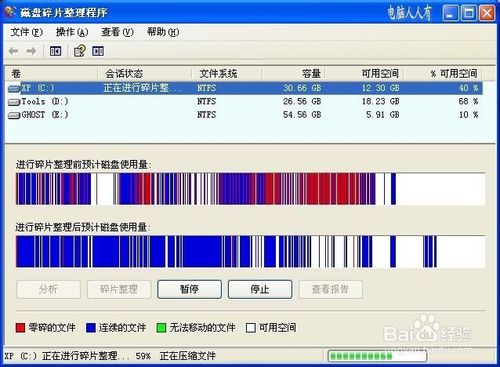Click the green defrag progress bar
Image resolution: width=500 pixels, height=367 pixels.
point(377,356)
